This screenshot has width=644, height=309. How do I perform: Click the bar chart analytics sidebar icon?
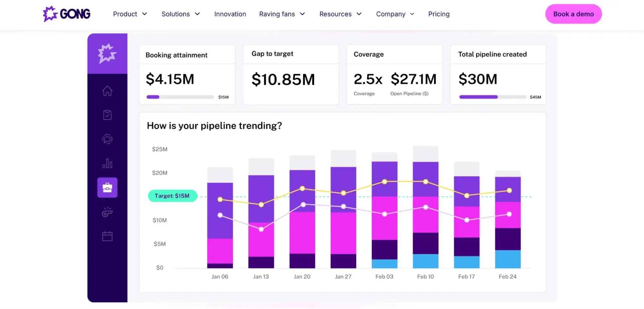point(107,163)
